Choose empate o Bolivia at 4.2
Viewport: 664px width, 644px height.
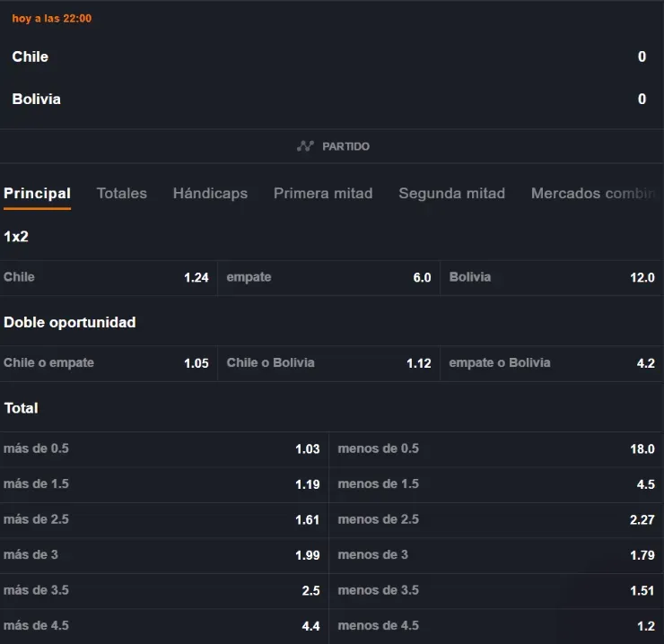tap(551, 363)
